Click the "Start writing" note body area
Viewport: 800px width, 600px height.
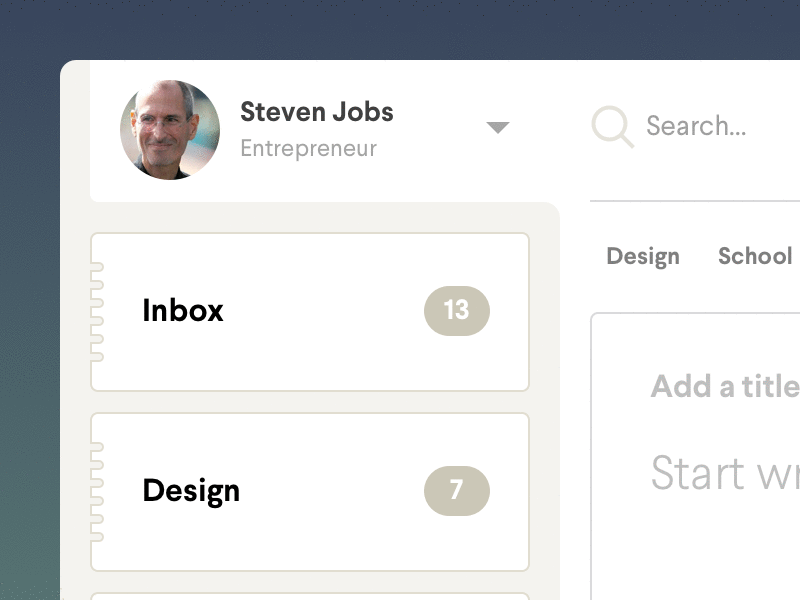724,472
